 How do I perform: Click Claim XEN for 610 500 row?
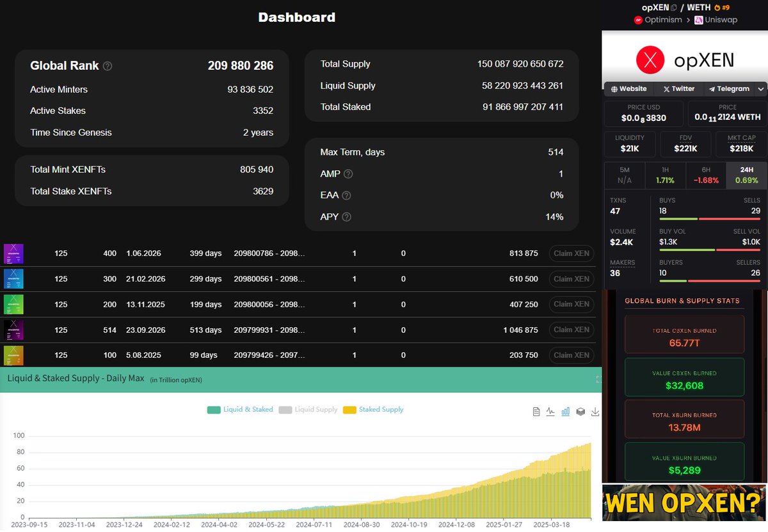pos(572,279)
